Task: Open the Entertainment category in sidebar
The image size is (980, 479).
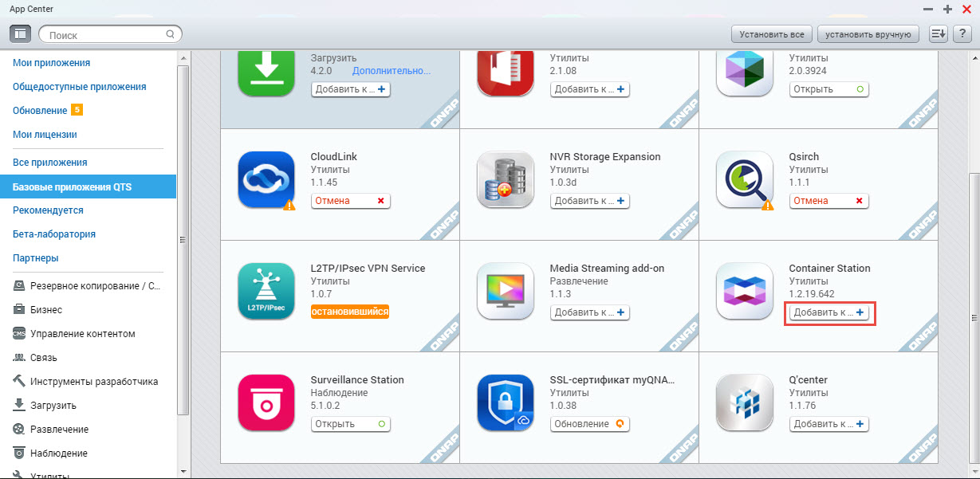Action: click(x=50, y=429)
